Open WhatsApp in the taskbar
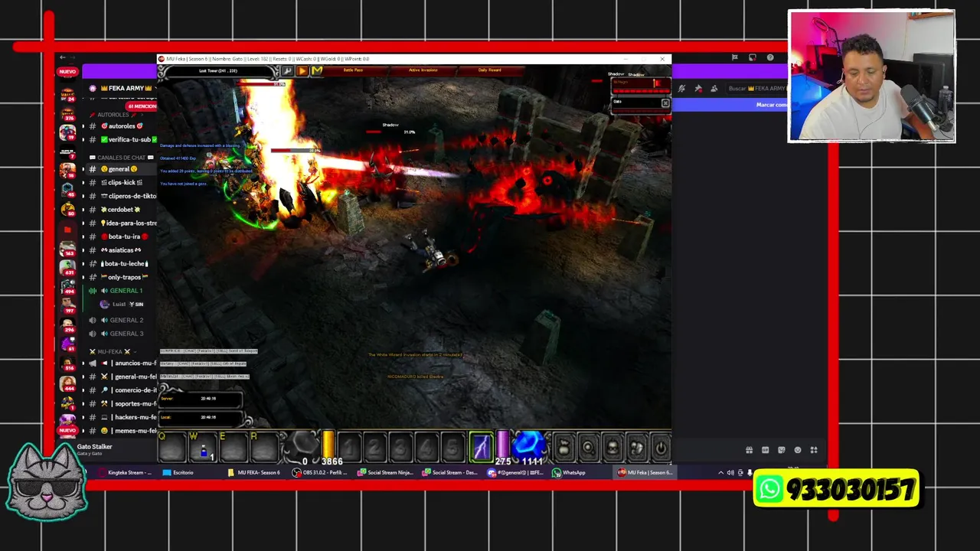This screenshot has height=551, width=980. click(x=570, y=473)
